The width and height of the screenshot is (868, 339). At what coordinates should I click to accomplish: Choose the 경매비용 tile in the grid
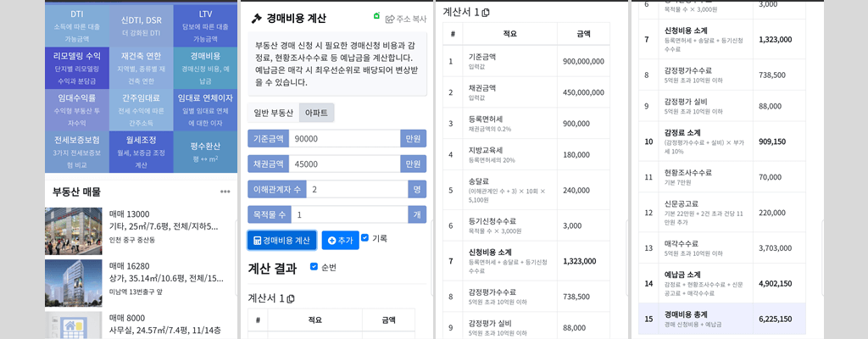coord(205,68)
